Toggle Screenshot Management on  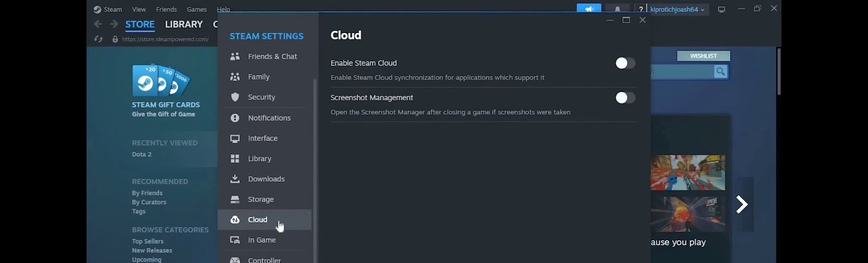point(625,98)
